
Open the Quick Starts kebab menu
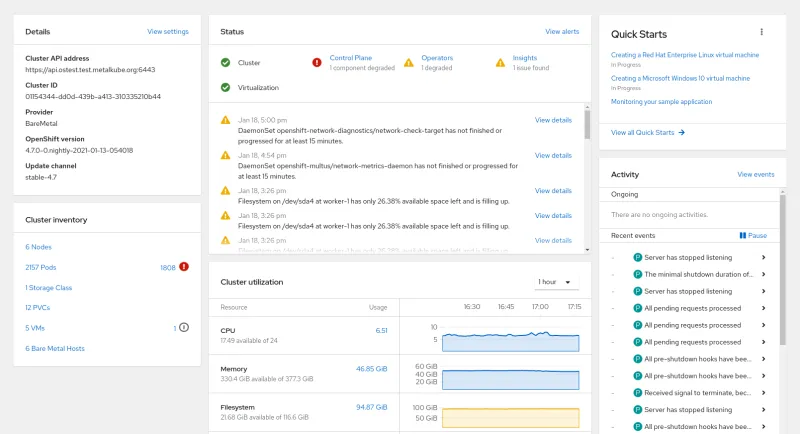(x=761, y=32)
